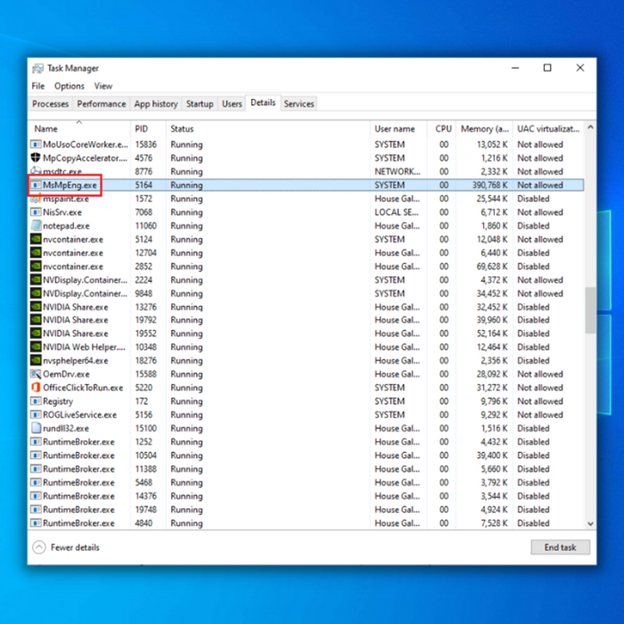
Task: Click memory value 69,628 K
Action: pos(492,266)
